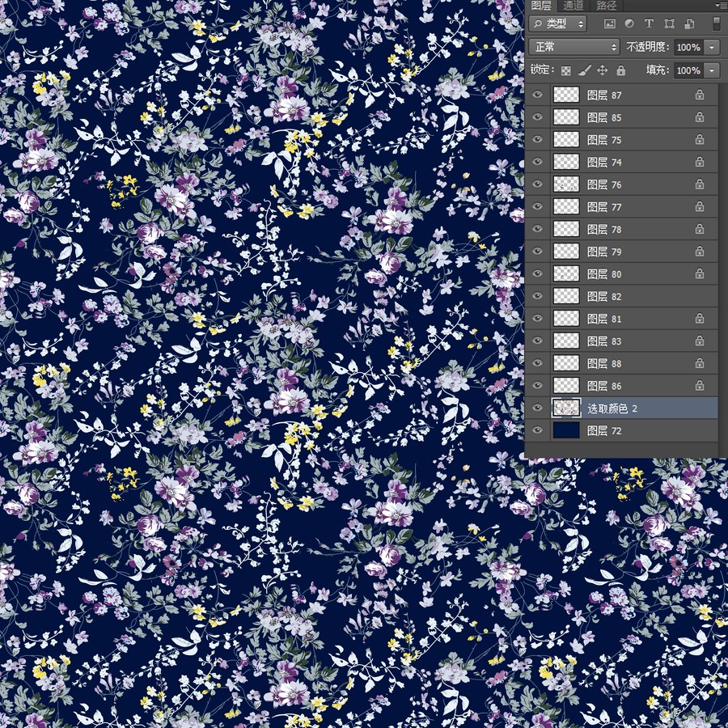Click the 图层 74 layer thumbnail
The height and width of the screenshot is (728, 728).
click(x=566, y=162)
